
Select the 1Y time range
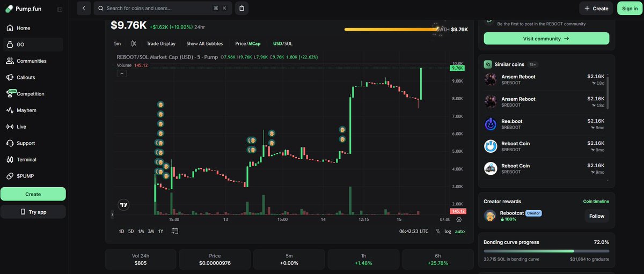point(160,231)
